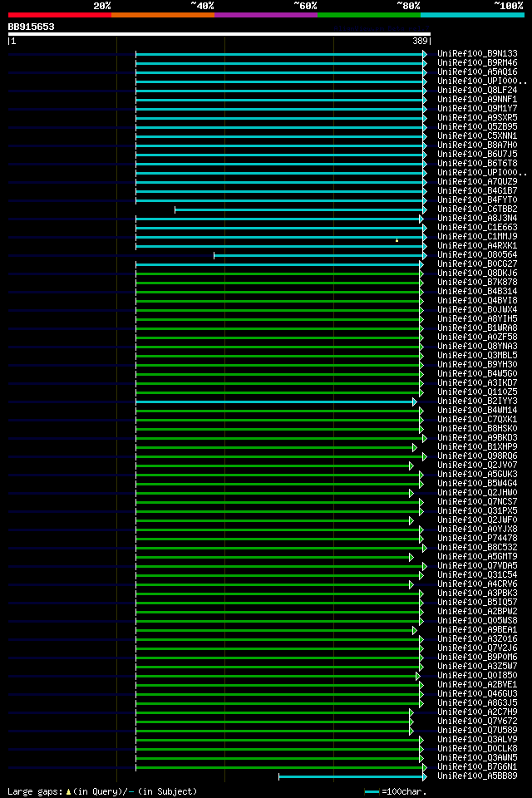Select label UniRef100_B2IYY3
532x798 pixels.
click(x=477, y=401)
